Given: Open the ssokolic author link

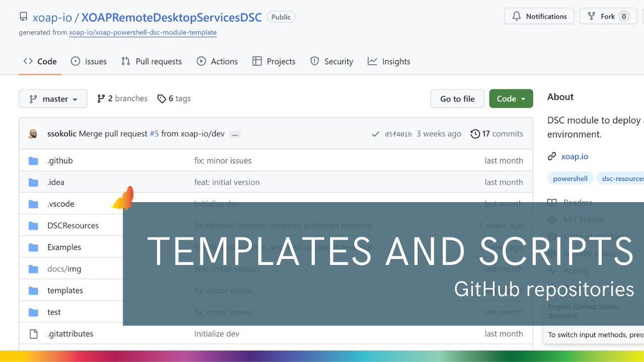Looking at the screenshot, I should coord(62,134).
